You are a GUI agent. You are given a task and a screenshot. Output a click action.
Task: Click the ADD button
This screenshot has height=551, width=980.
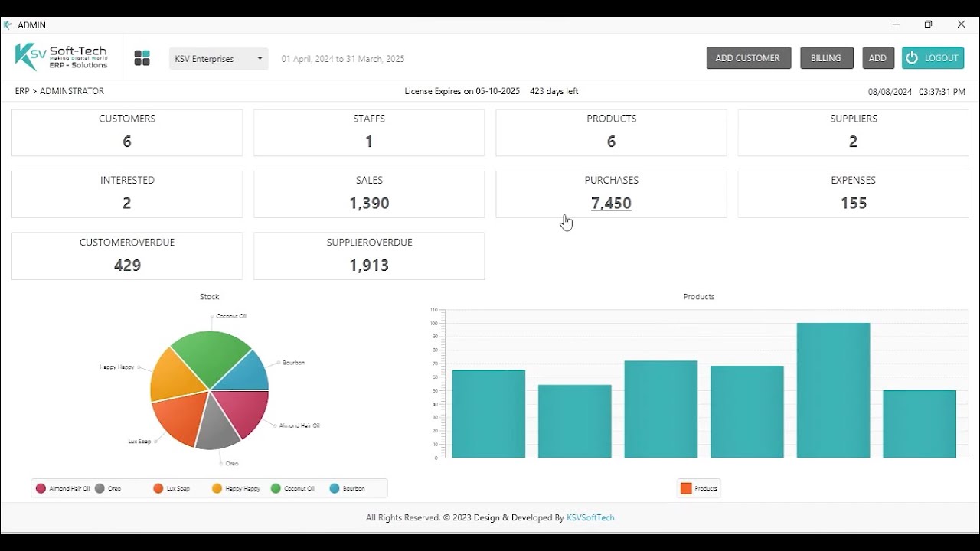tap(877, 58)
